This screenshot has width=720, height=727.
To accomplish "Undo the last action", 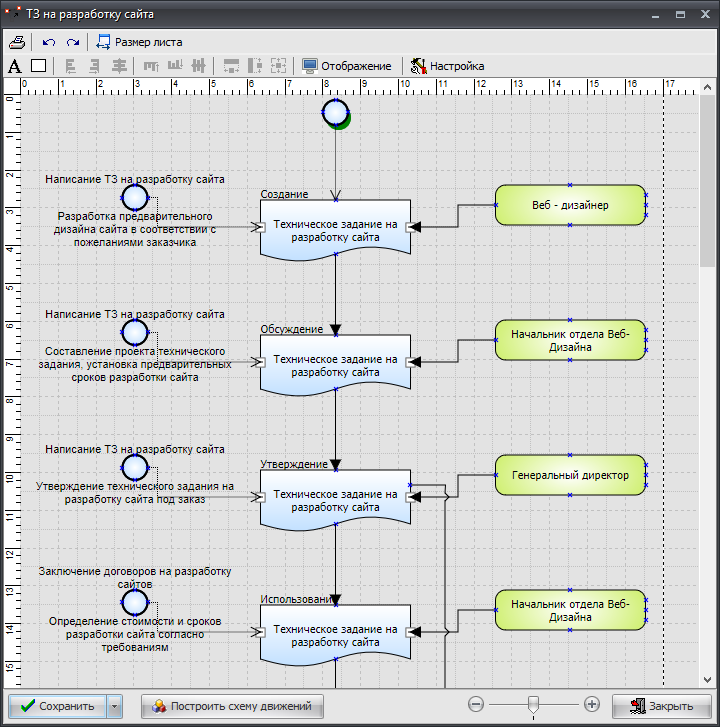I will coord(49,42).
